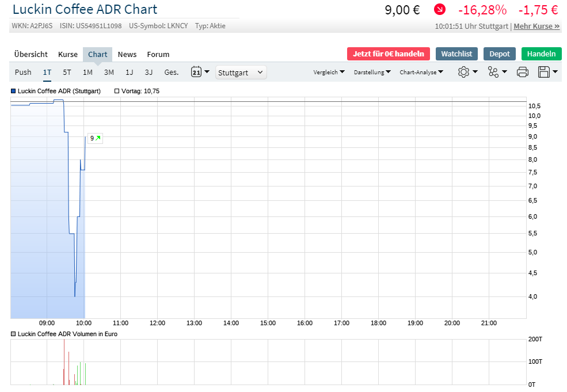Click the 200T volume axis label
This screenshot has width=567, height=392.
pos(535,339)
